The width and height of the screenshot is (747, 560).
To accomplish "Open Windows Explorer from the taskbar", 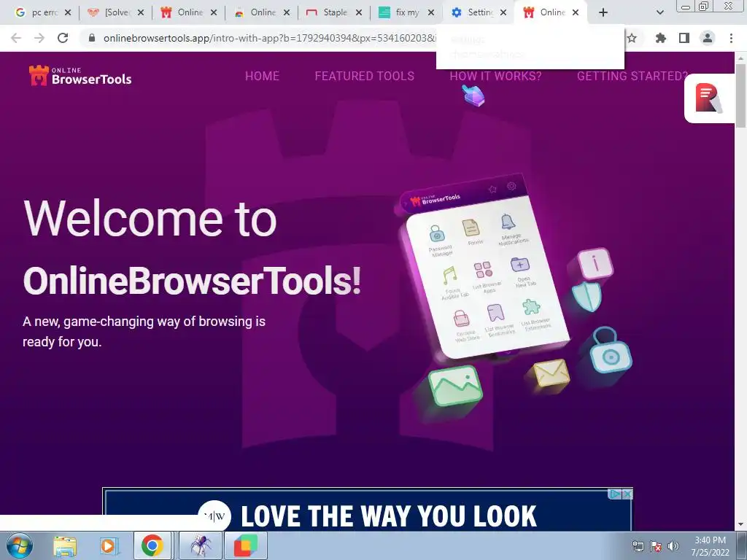I will click(x=65, y=546).
